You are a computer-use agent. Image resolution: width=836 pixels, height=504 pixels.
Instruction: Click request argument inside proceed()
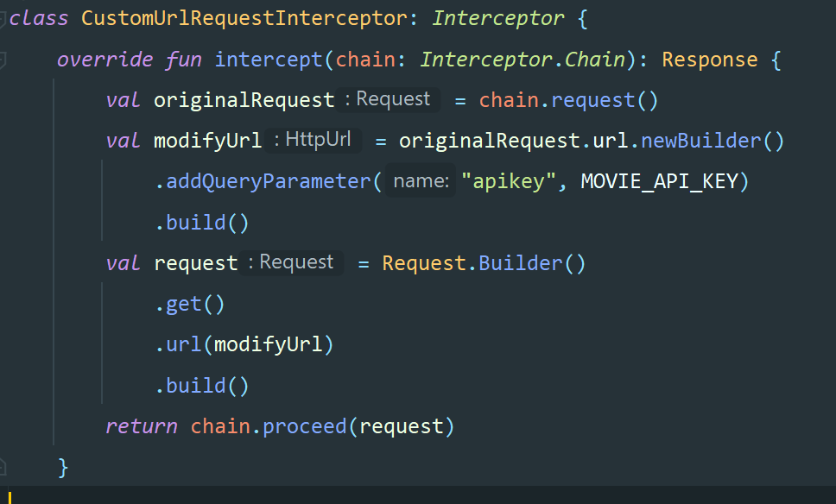(x=401, y=426)
